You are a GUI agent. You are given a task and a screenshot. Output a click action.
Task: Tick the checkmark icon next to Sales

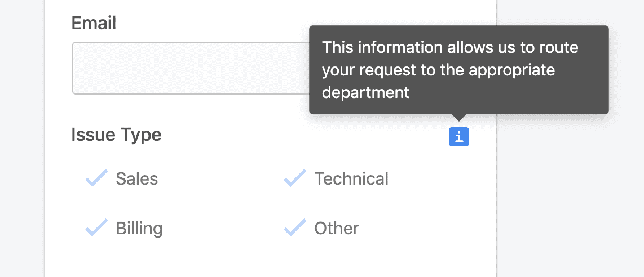96,178
